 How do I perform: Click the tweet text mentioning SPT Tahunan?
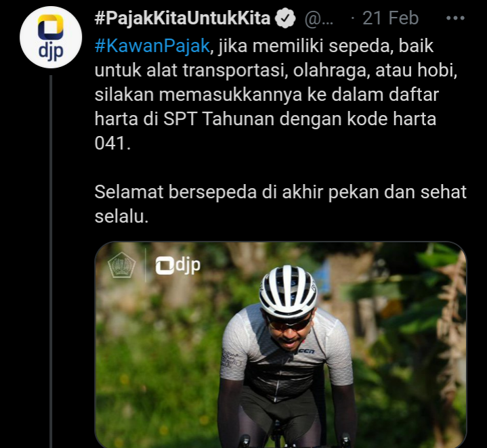click(x=266, y=118)
